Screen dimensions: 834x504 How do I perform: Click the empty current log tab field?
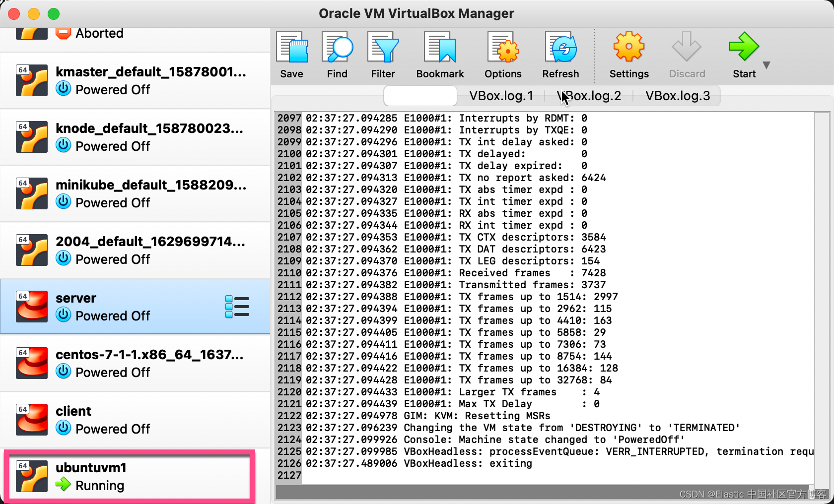[419, 96]
